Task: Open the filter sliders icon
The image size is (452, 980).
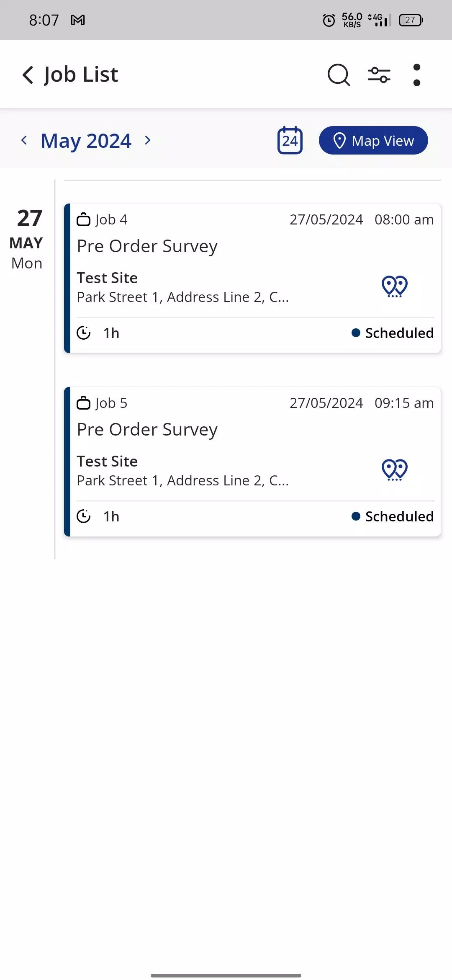Action: tap(379, 75)
